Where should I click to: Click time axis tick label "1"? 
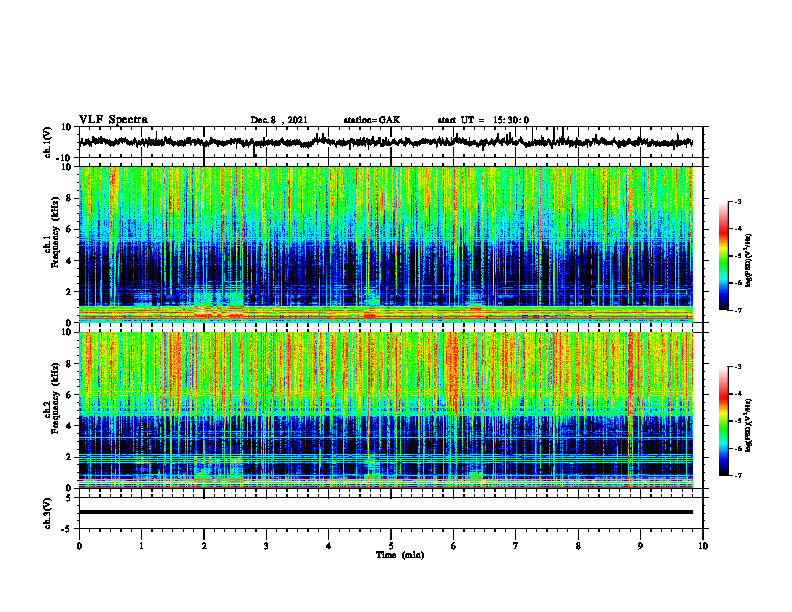[x=141, y=546]
